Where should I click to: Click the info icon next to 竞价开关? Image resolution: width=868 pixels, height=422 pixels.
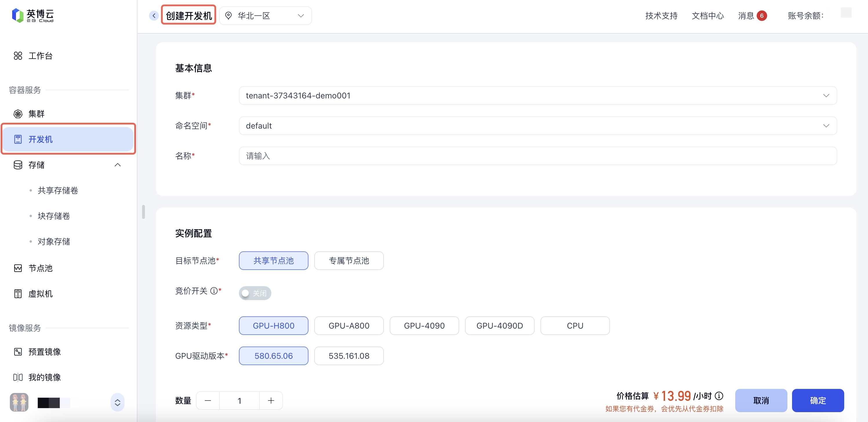tap(214, 291)
